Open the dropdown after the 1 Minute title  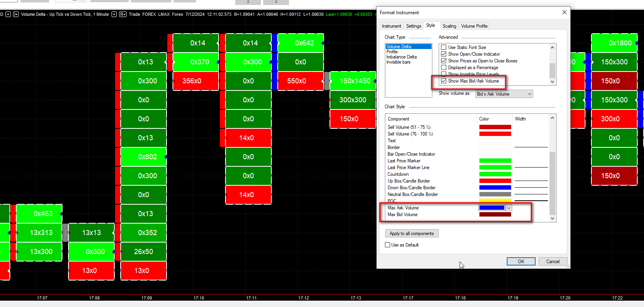tap(114, 14)
